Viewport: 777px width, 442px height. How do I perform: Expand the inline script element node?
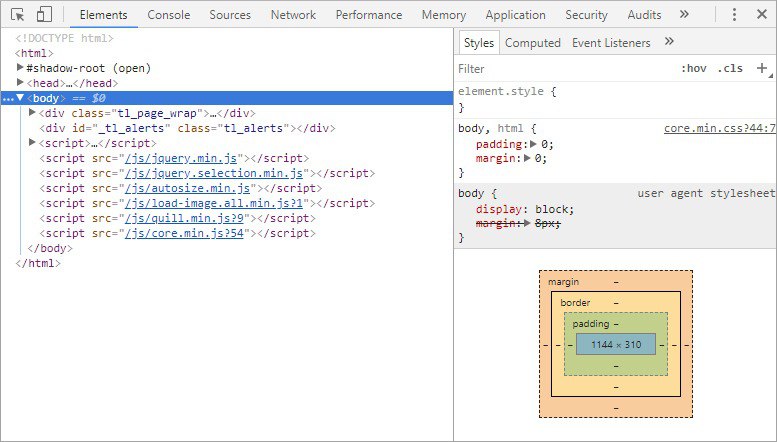tap(32, 142)
